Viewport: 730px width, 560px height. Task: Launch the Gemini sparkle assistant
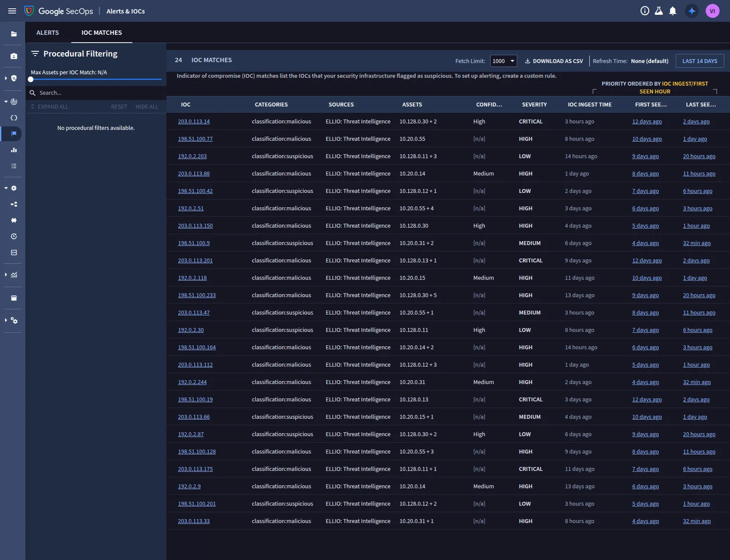coord(692,11)
